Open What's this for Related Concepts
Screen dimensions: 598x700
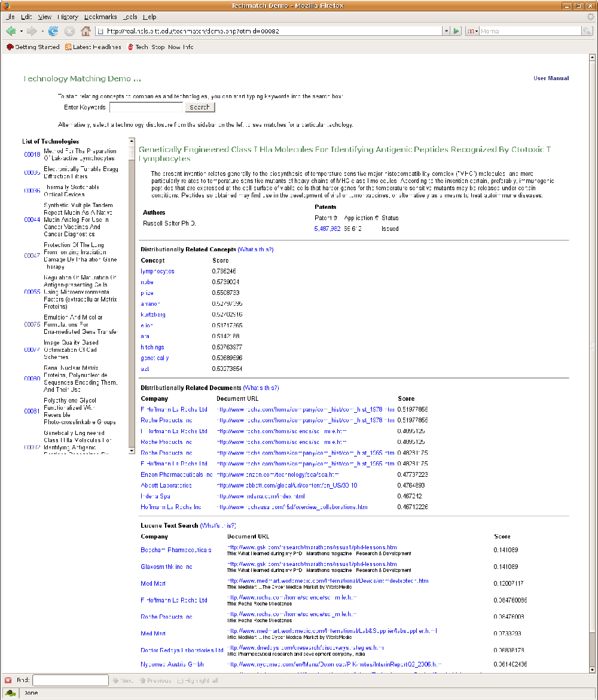coord(256,249)
